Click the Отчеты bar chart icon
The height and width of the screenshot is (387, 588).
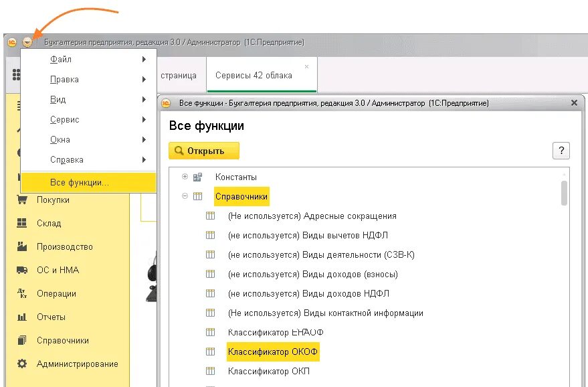tap(22, 317)
